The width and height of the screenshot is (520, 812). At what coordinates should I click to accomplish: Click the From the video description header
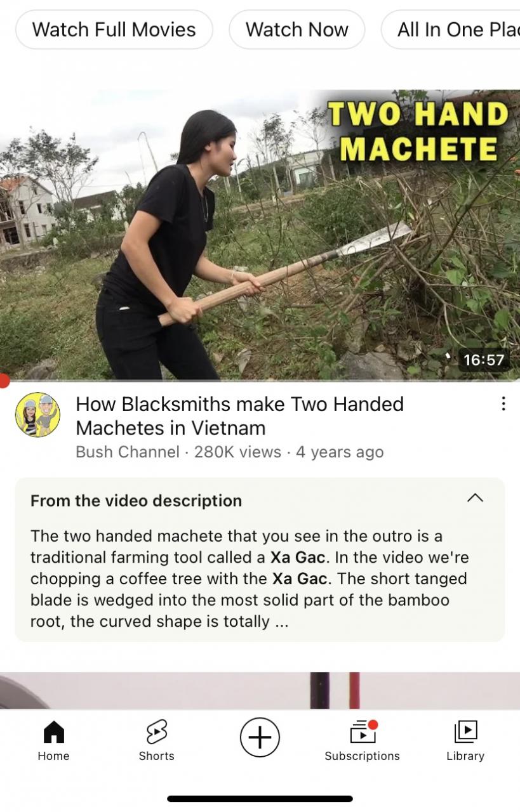(136, 501)
